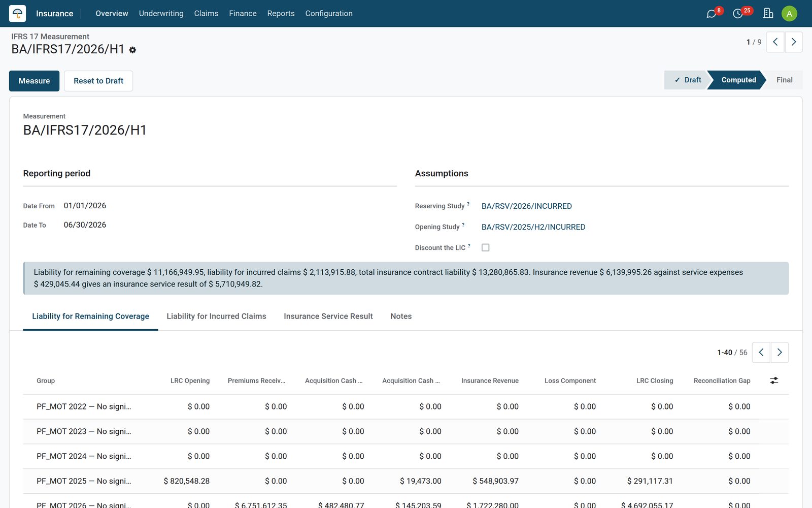Image resolution: width=812 pixels, height=508 pixels.
Task: Sort by Reconciliation Gap column header
Action: 722,380
